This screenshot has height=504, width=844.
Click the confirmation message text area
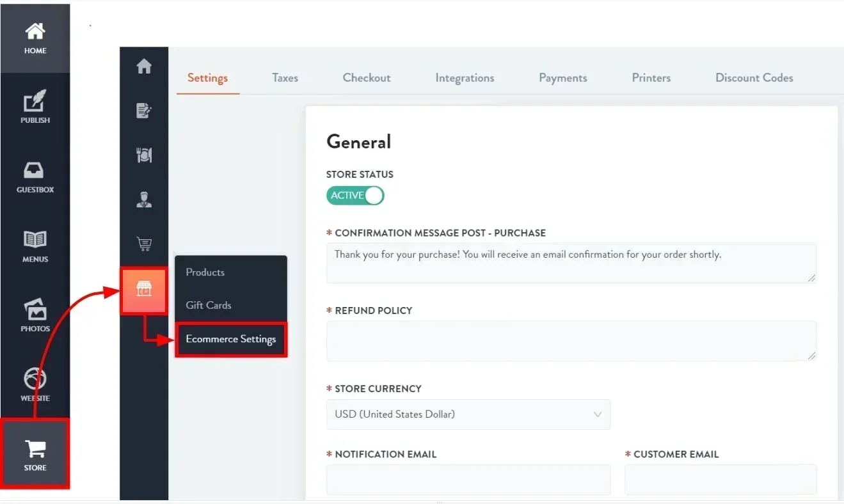coord(571,263)
